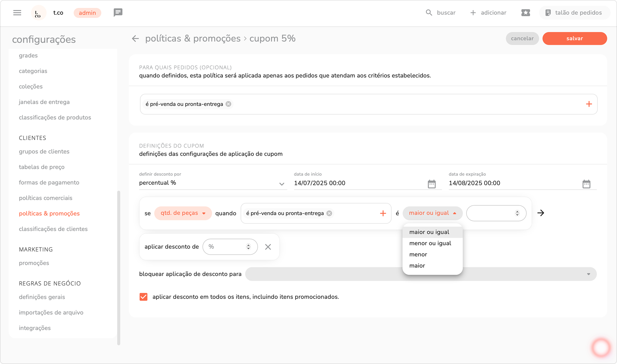Click the cancelar button
The image size is (617, 364).
point(522,38)
